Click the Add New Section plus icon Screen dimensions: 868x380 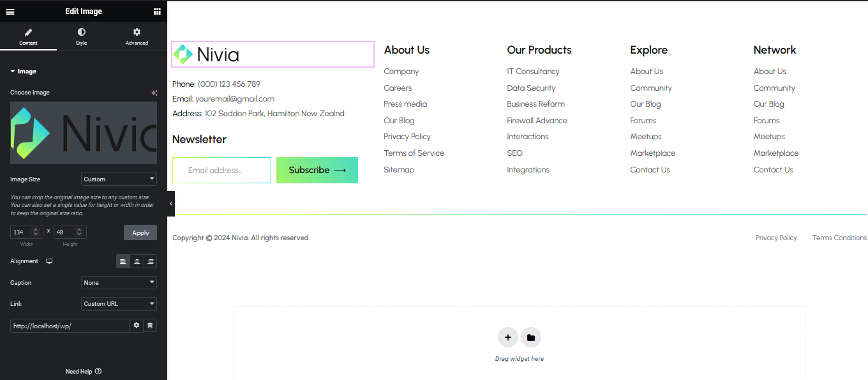[507, 337]
